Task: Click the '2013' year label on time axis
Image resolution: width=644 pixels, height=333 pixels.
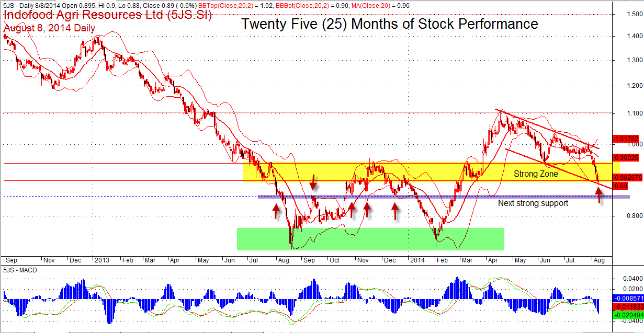Action: pyautogui.click(x=101, y=259)
